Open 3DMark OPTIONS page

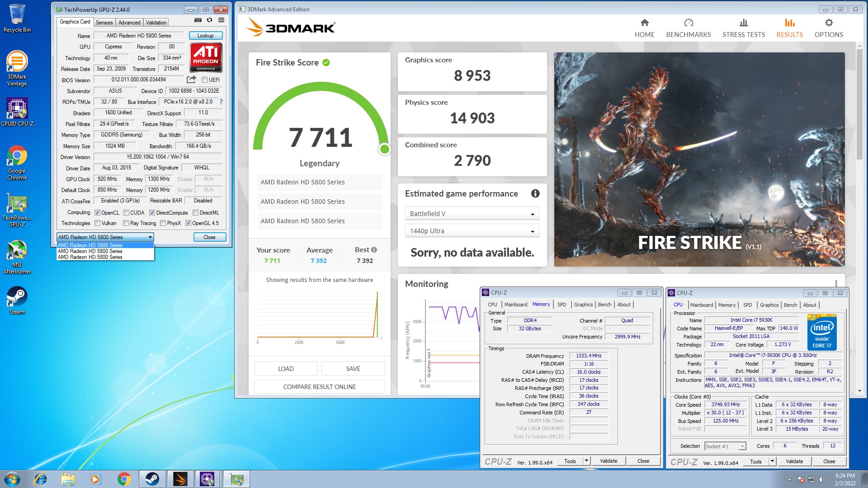point(829,28)
